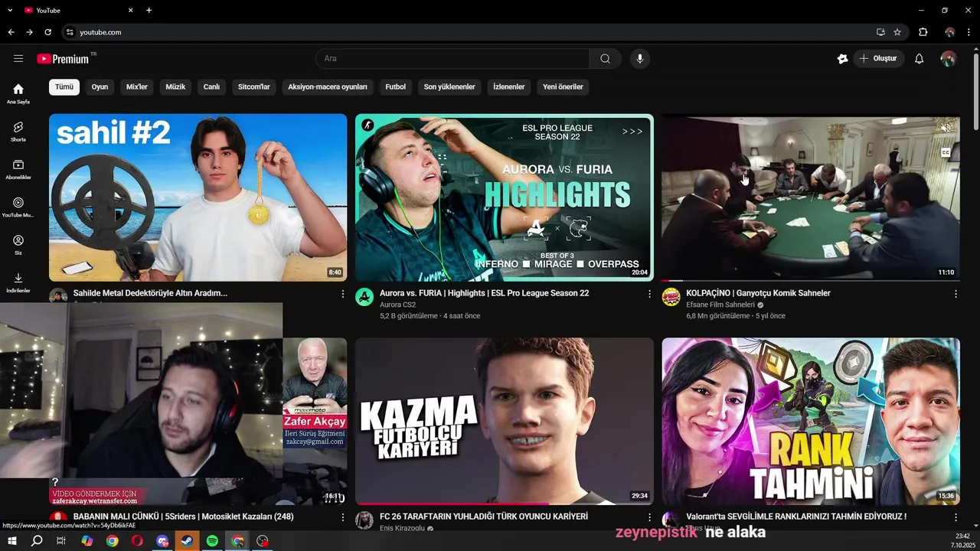Viewport: 980px width, 551px height.
Task: Open the KOLPAÇİNO Ganyotçu Komik Sahneler title
Action: click(758, 293)
